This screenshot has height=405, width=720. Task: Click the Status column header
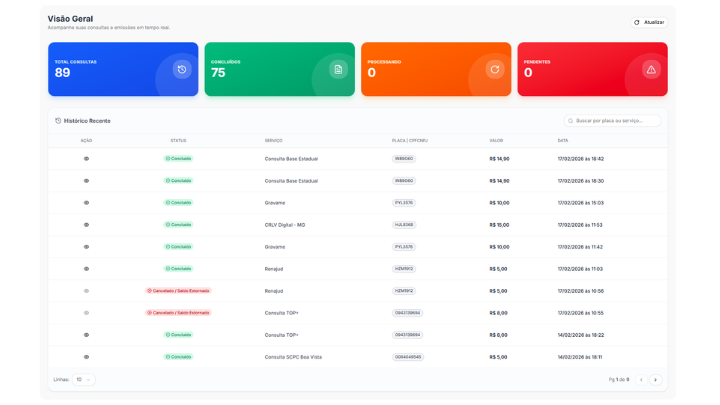pos(178,141)
